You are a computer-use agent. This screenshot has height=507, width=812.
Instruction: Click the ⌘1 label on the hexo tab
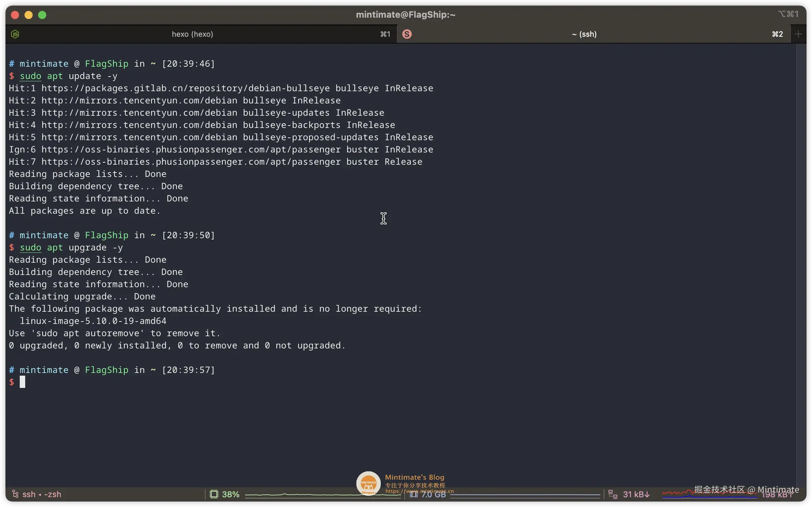pos(385,34)
